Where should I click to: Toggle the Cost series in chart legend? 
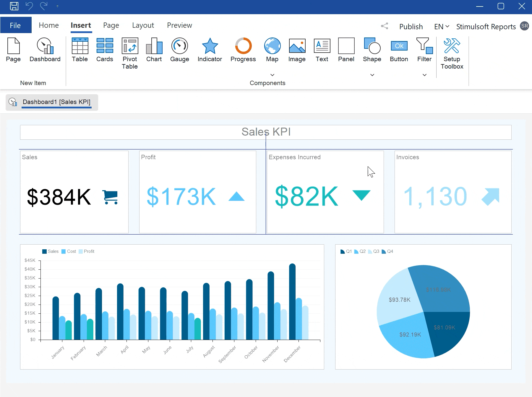[69, 251]
